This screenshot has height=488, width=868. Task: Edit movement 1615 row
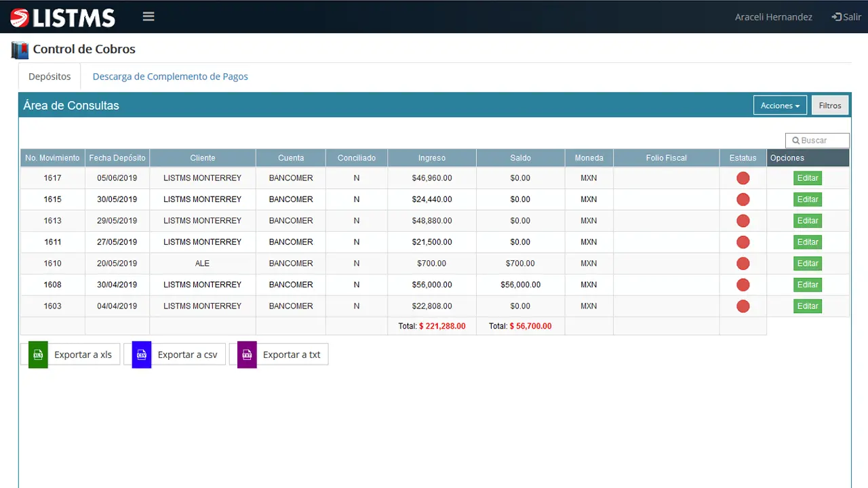807,199
